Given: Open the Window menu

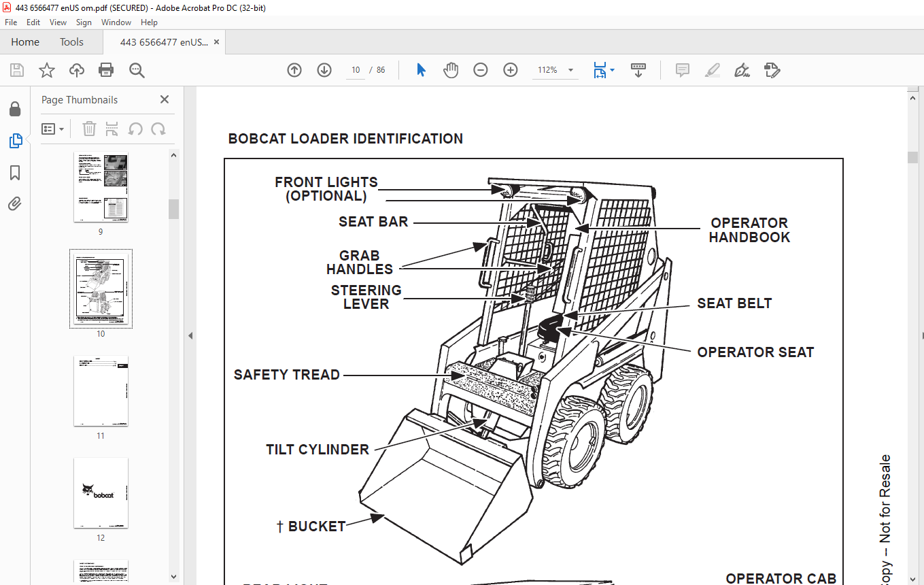Looking at the screenshot, I should [x=116, y=22].
